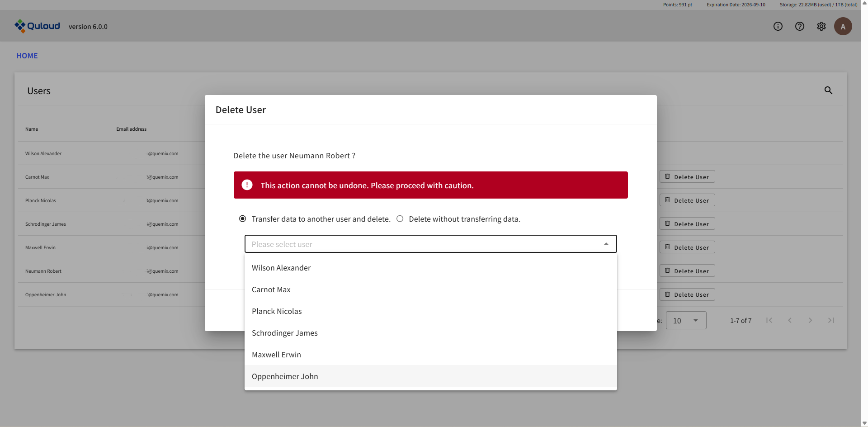The image size is (868, 427).
Task: Jump to last page icon
Action: pyautogui.click(x=830, y=320)
